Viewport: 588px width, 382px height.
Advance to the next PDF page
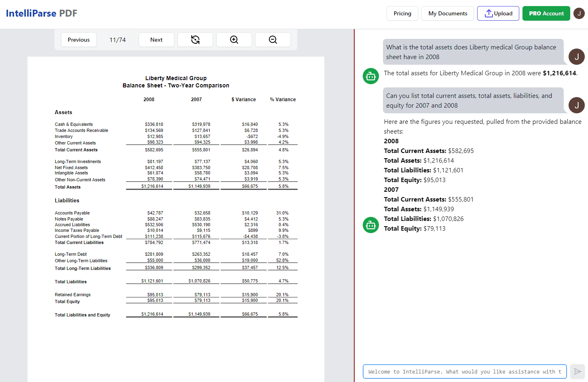point(156,39)
